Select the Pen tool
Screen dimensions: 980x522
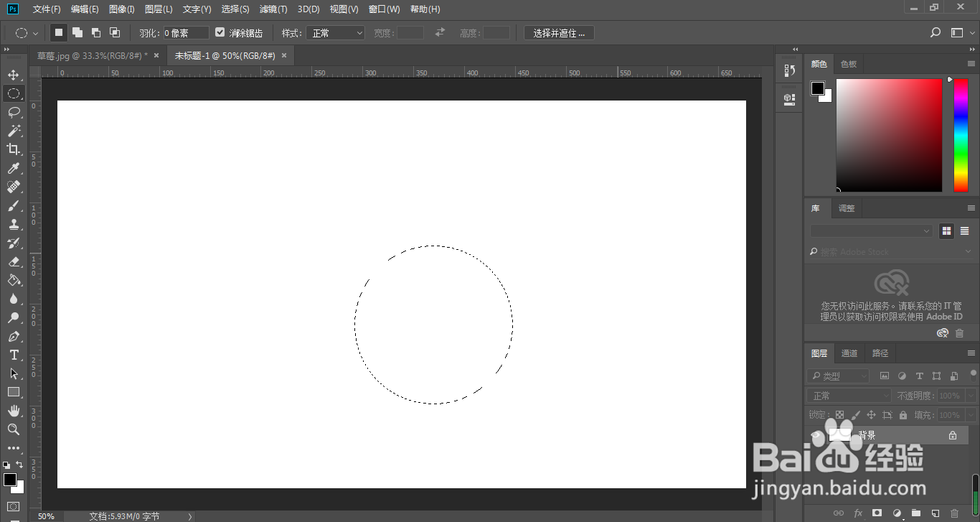click(14, 336)
